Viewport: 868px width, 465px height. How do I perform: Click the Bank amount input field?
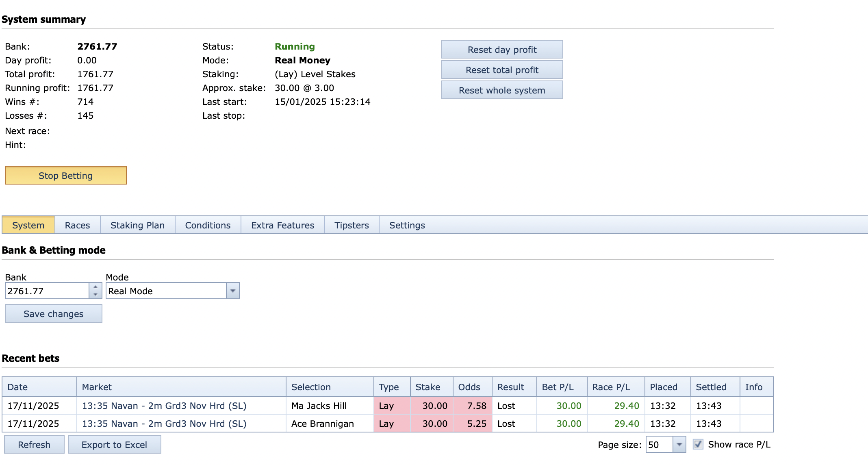47,291
